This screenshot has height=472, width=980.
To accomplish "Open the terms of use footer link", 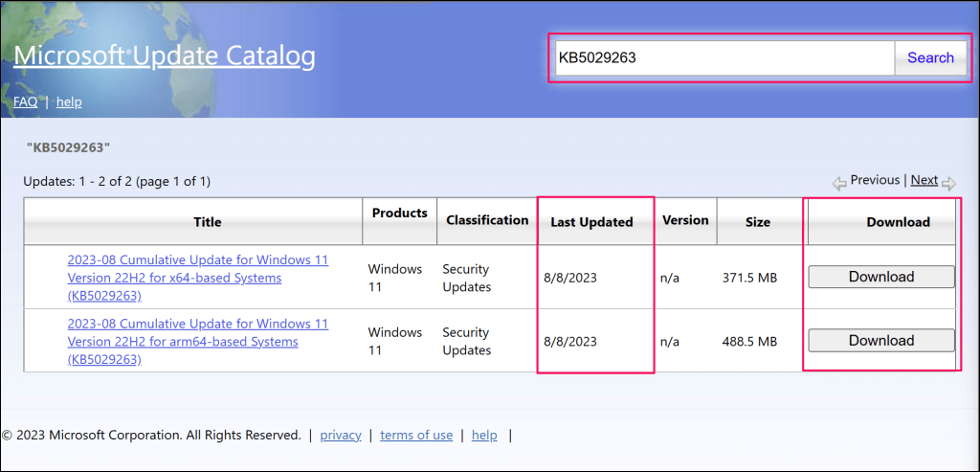I will coord(416,435).
